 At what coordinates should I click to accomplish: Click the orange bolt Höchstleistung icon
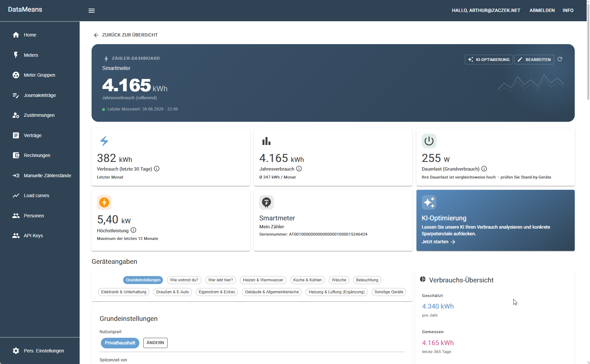coord(104,202)
